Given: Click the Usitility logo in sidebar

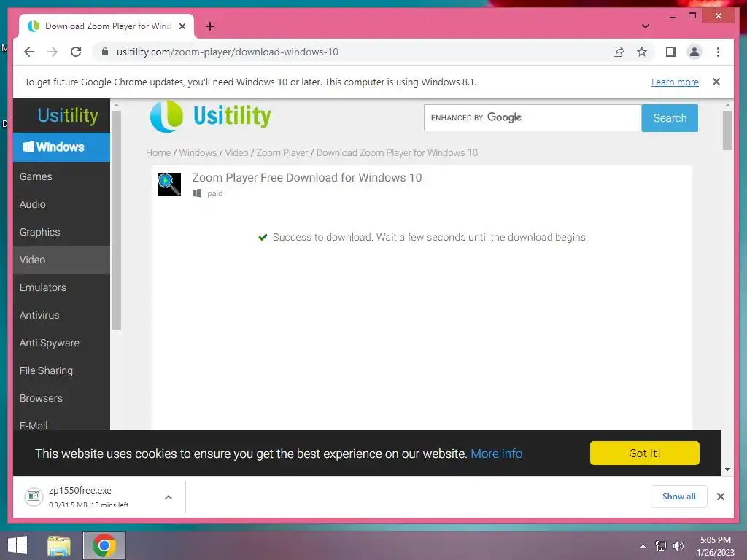Looking at the screenshot, I should (68, 115).
